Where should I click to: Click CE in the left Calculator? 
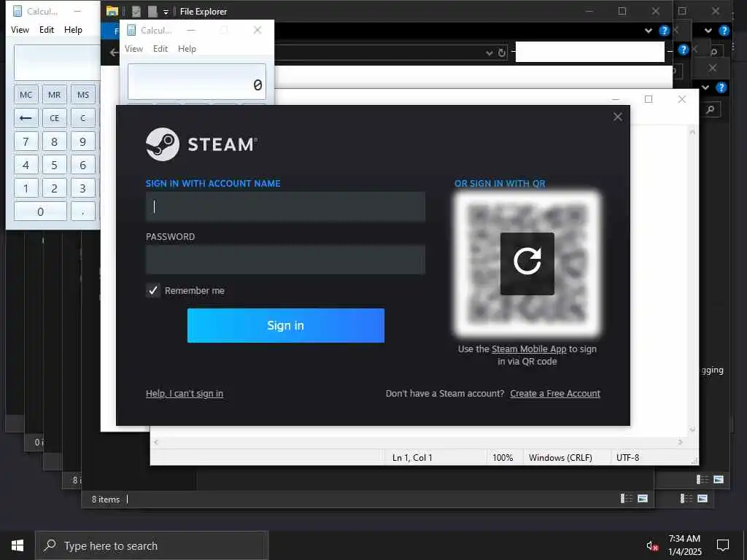coord(54,117)
